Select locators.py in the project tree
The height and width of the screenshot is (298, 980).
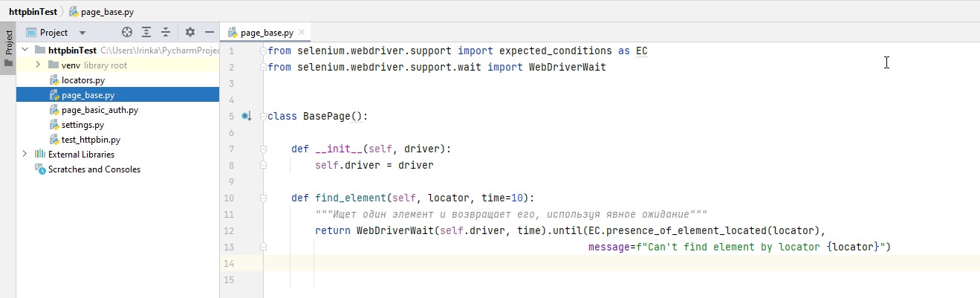coord(82,80)
